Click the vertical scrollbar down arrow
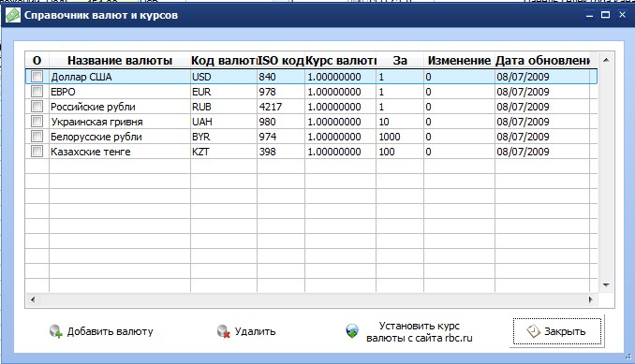Viewport: 635px width, 364px height. [606, 285]
